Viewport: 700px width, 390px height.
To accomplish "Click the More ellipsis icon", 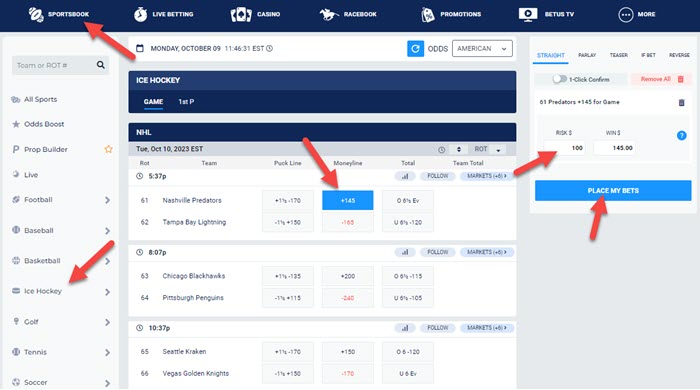I will [625, 15].
